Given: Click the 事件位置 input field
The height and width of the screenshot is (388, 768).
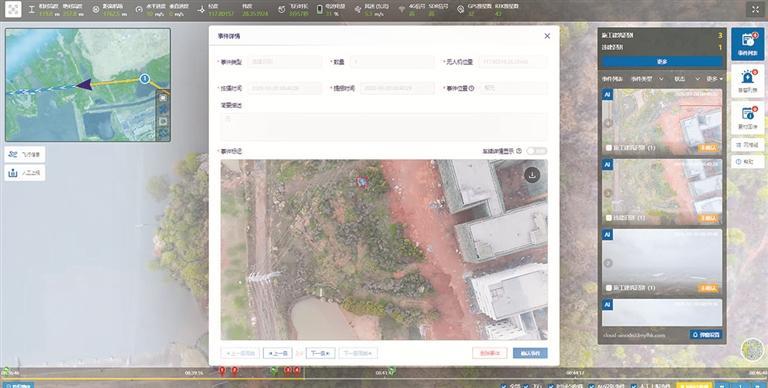Looking at the screenshot, I should point(513,88).
